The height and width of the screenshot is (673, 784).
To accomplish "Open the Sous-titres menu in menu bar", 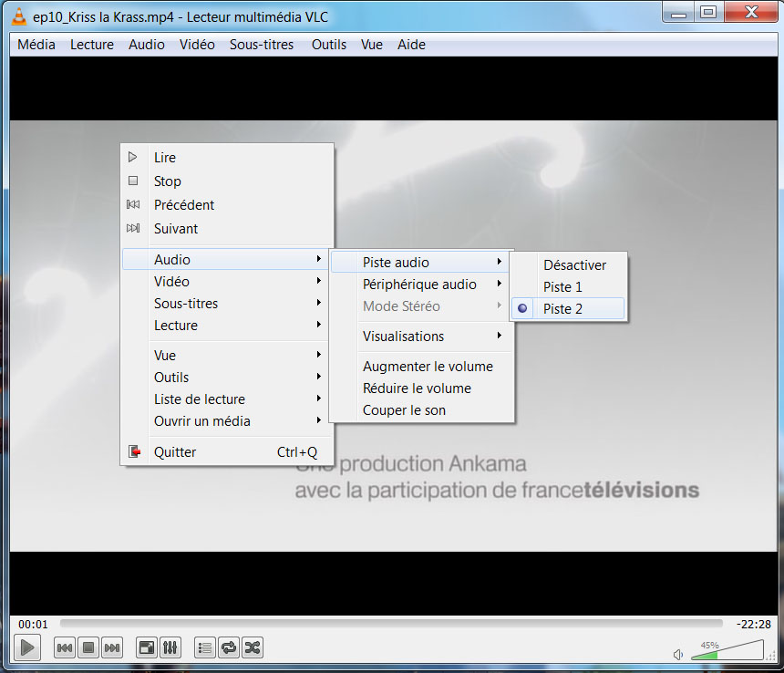I will tap(262, 45).
